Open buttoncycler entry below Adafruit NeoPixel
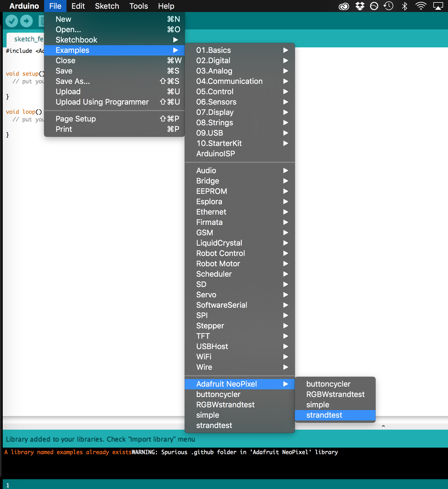 point(240,394)
